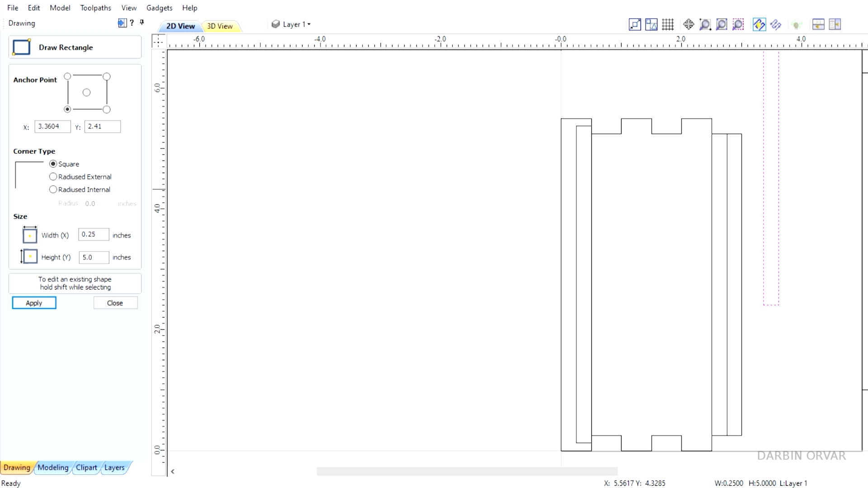The image size is (868, 488).
Task: Switch to the 3D View tab
Action: (221, 26)
